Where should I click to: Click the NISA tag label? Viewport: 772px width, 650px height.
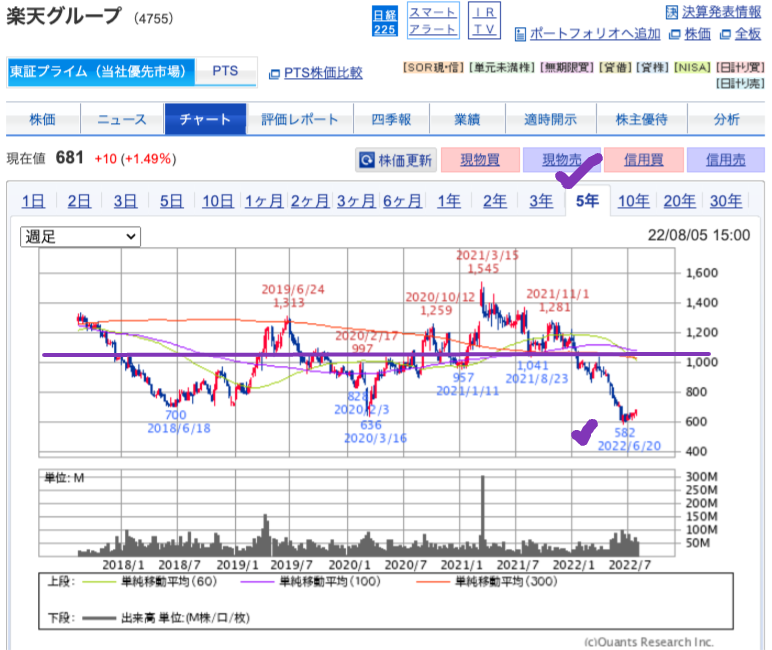692,67
